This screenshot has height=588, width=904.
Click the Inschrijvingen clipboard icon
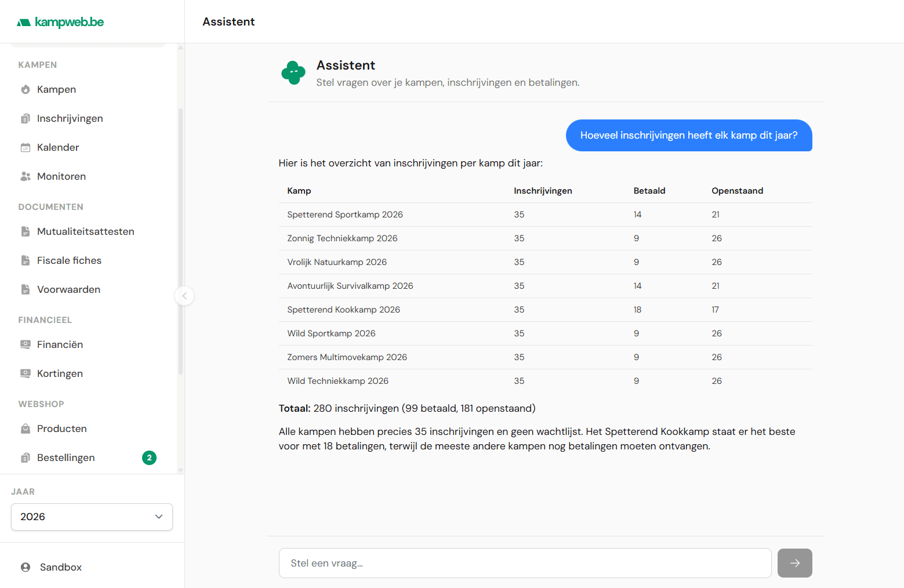(x=26, y=118)
